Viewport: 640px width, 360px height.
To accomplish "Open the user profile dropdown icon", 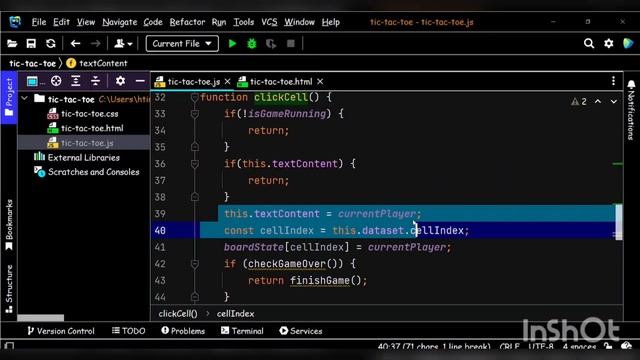I will coord(123,44).
